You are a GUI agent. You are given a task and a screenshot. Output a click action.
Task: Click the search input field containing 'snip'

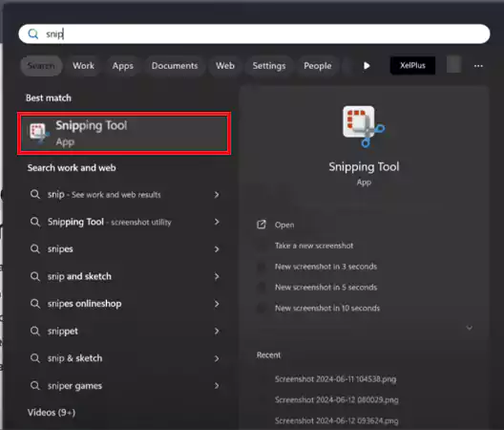point(254,33)
